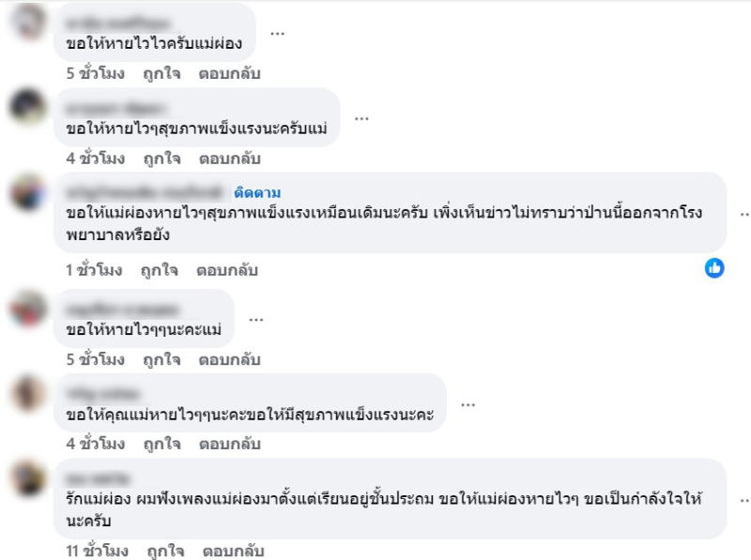
Task: Click the blue thumbs-up reaction icon
Action: point(714,268)
